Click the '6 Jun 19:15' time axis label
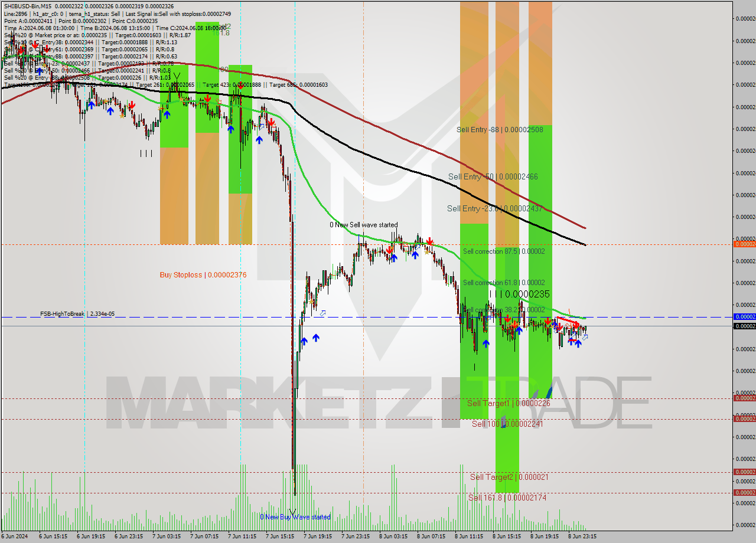This screenshot has width=756, height=543. 91,537
